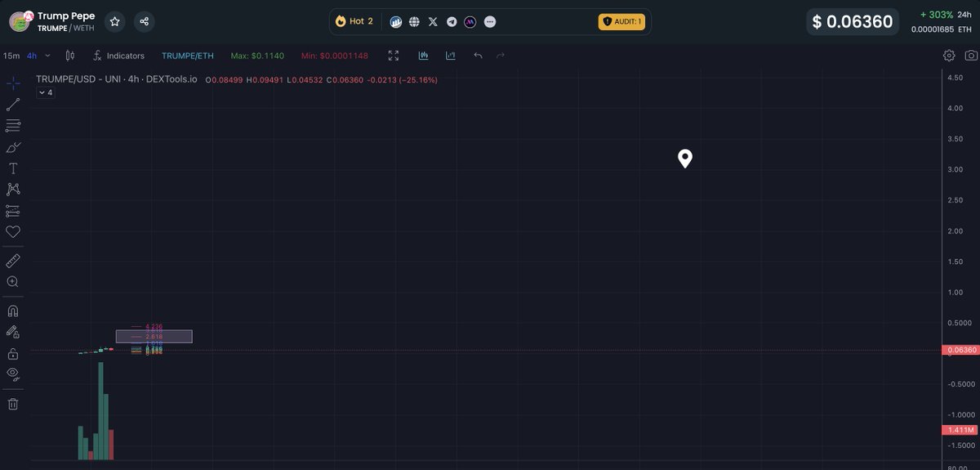980x470 pixels.
Task: Open the Fibonacci retracement tools
Action: click(13, 126)
